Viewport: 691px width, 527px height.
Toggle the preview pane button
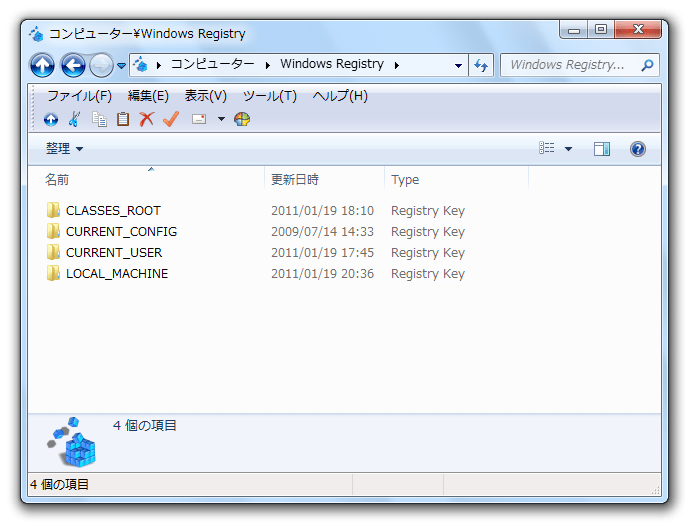[x=602, y=149]
